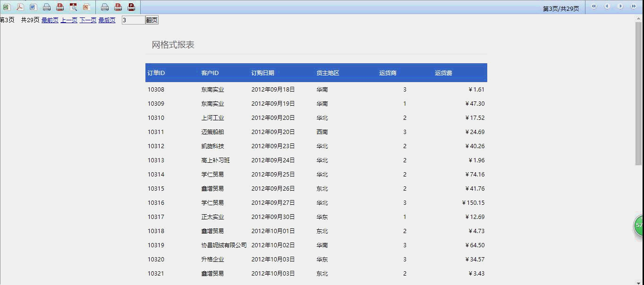Screen dimensions: 644x285
Task: Export report as PDF via Acrobat icon
Action: click(x=20, y=7)
